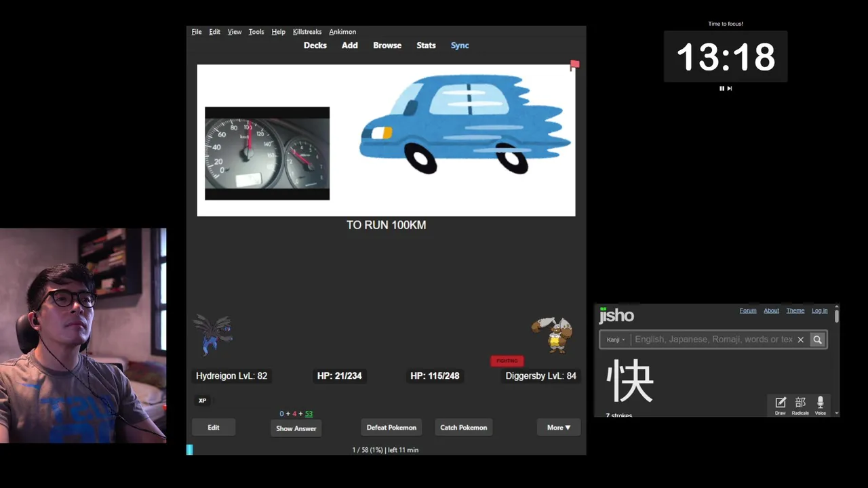Click the red FIGHTING type badge
Screen dimensions: 868x488
[x=507, y=361]
